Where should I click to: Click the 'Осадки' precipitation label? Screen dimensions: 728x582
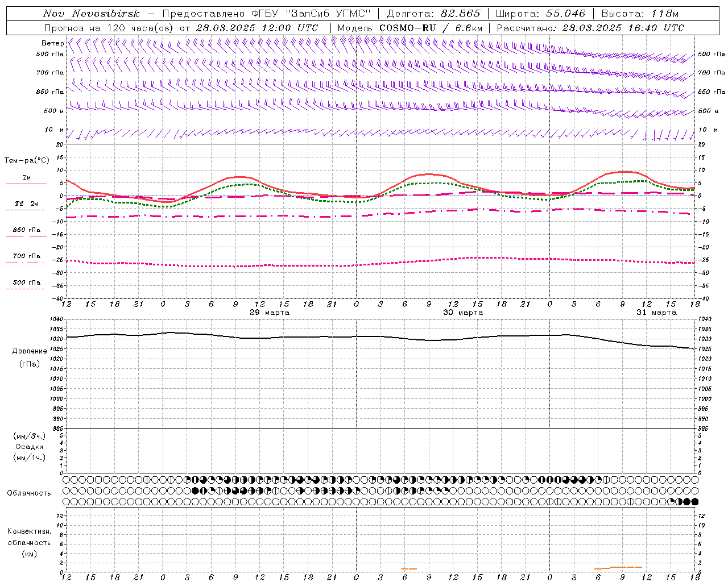coord(29,447)
